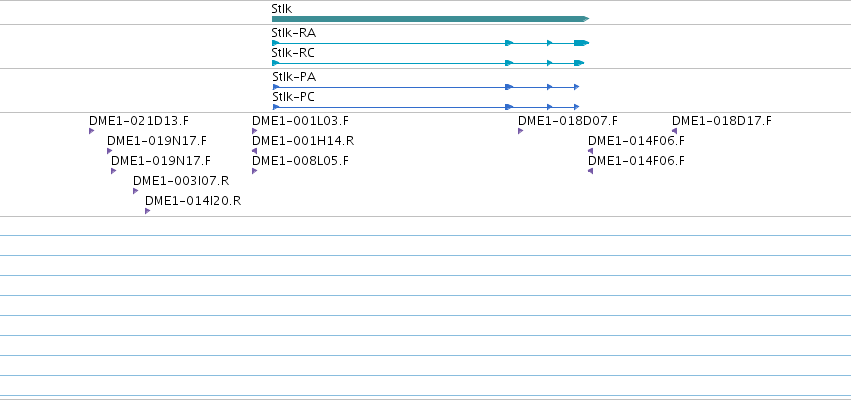The image size is (851, 400).
Task: Click the DME1-008L05.F label
Action: coord(300,161)
